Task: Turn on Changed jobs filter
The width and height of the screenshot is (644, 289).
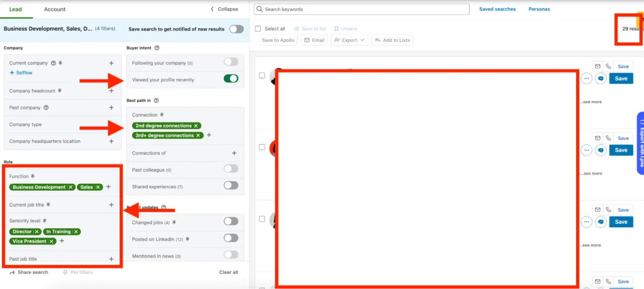Action: (x=231, y=221)
